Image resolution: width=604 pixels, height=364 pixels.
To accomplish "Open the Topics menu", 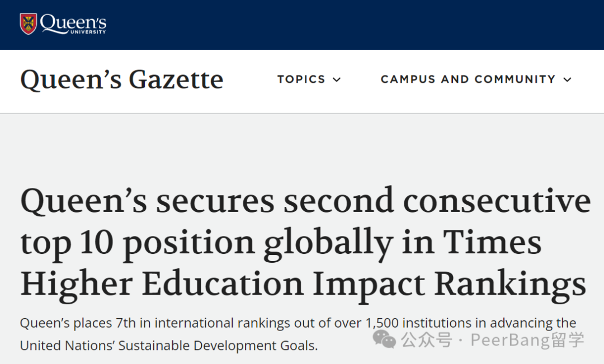I will coord(309,79).
